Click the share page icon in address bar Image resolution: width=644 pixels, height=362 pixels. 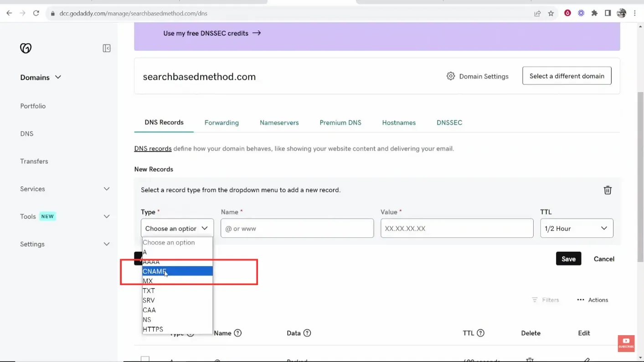(538, 13)
